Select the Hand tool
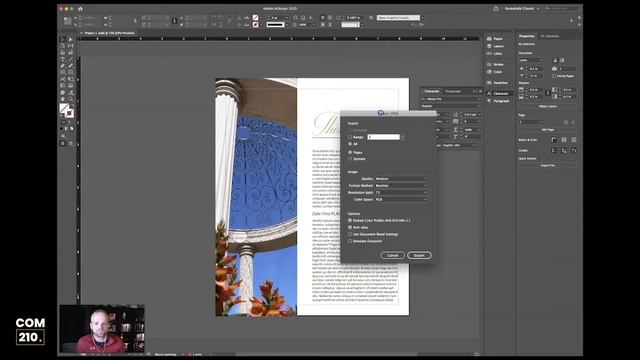This screenshot has width=640, height=360. [62, 99]
